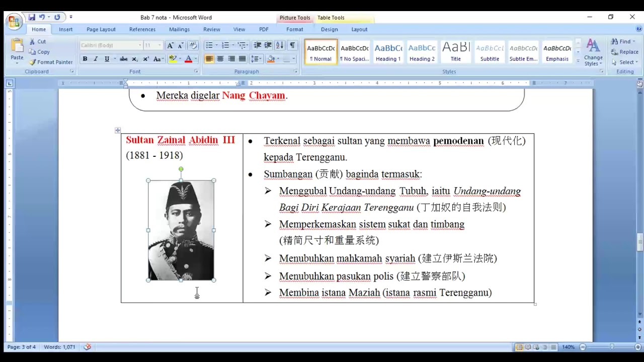Toggle Italic formatting
The height and width of the screenshot is (362, 644).
pos(96,59)
